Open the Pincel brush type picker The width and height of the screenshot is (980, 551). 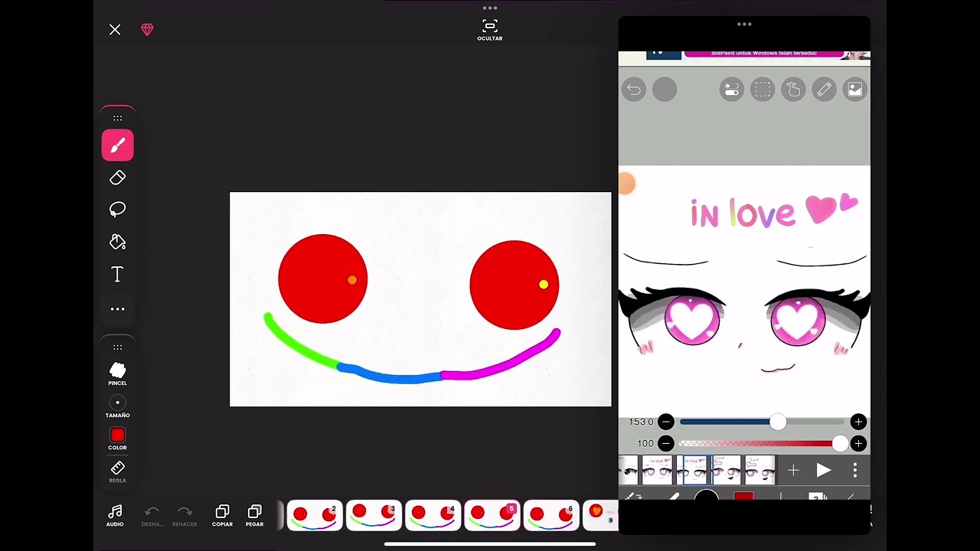click(x=117, y=374)
